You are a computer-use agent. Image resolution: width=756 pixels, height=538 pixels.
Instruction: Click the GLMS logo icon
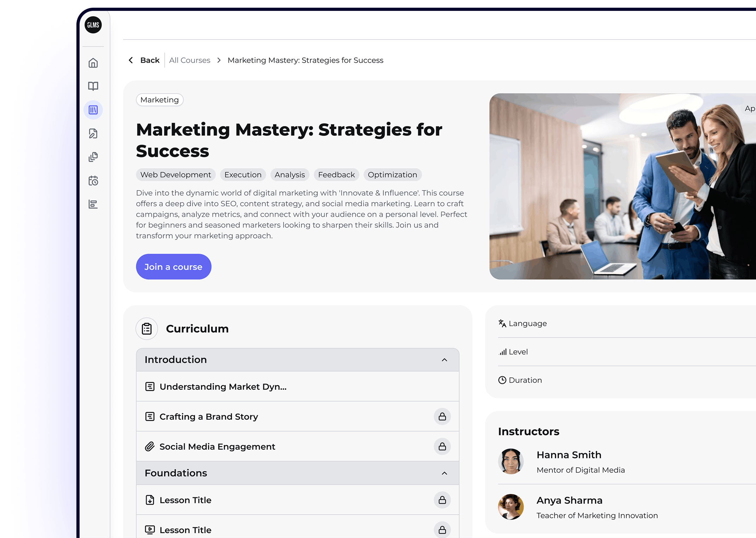point(93,25)
